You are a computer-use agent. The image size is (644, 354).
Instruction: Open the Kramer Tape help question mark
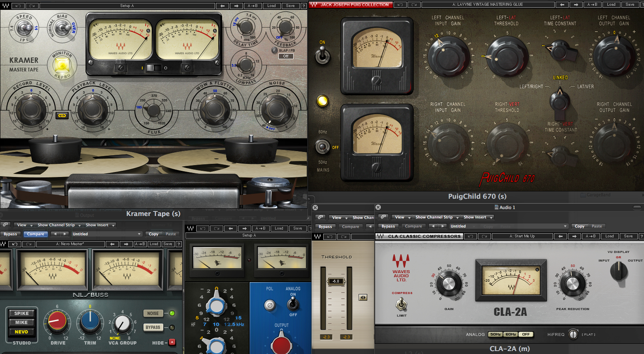303,6
